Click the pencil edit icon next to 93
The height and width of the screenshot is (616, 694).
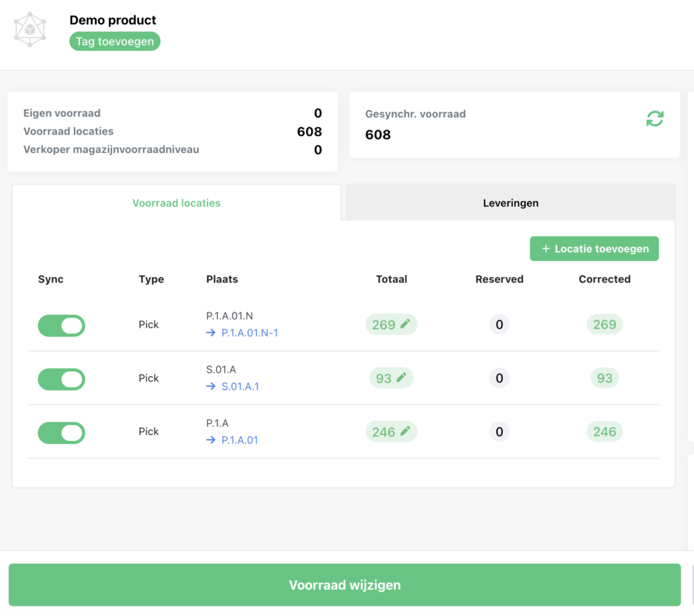pyautogui.click(x=401, y=377)
